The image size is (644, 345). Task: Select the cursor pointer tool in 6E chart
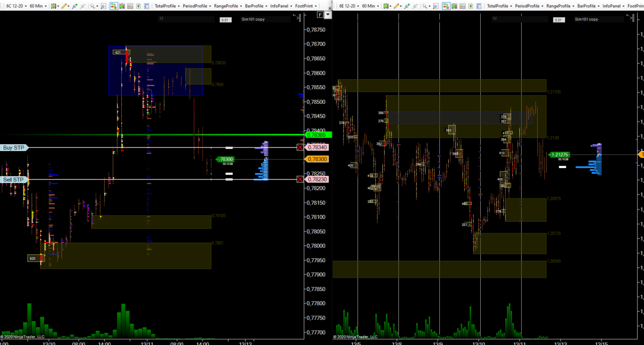(x=426, y=6)
